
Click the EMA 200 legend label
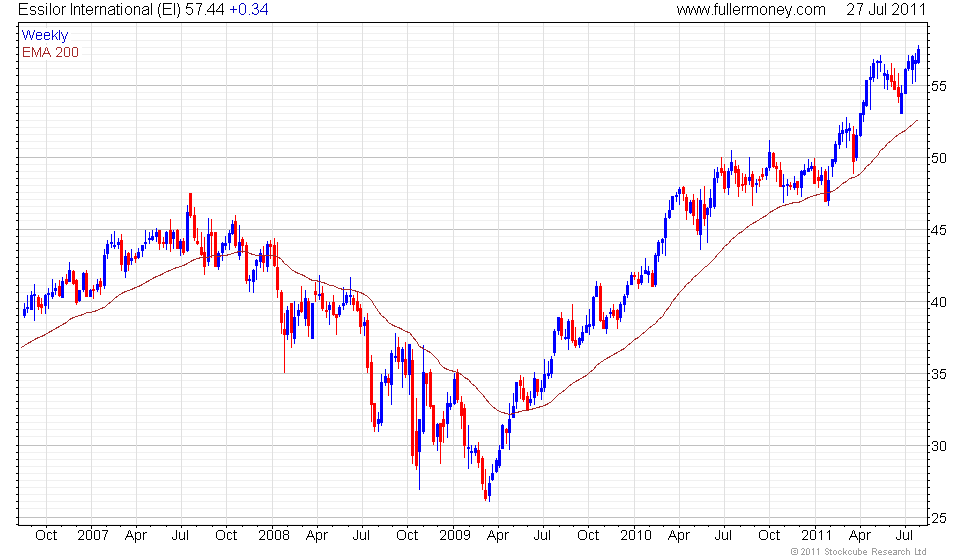point(51,52)
